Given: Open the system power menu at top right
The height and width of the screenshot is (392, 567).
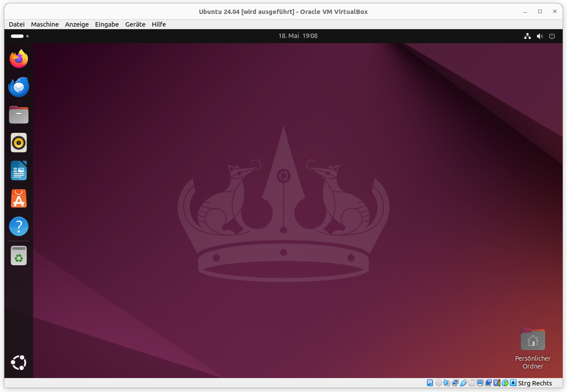Looking at the screenshot, I should (552, 36).
